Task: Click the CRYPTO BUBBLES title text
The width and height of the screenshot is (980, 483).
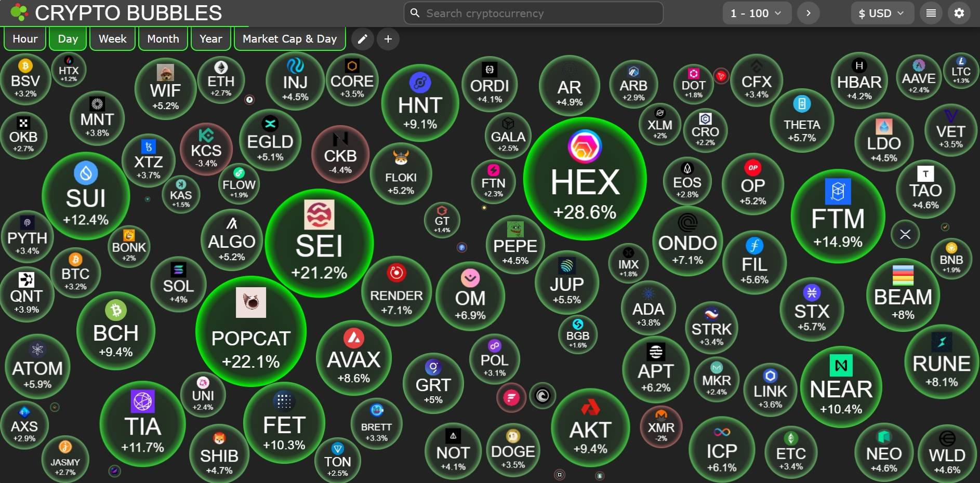Action: point(128,13)
